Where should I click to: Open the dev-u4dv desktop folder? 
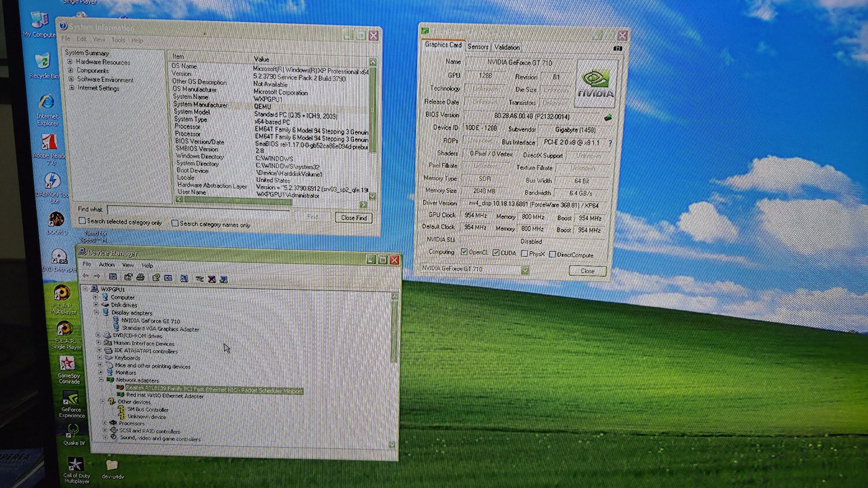coord(112,469)
